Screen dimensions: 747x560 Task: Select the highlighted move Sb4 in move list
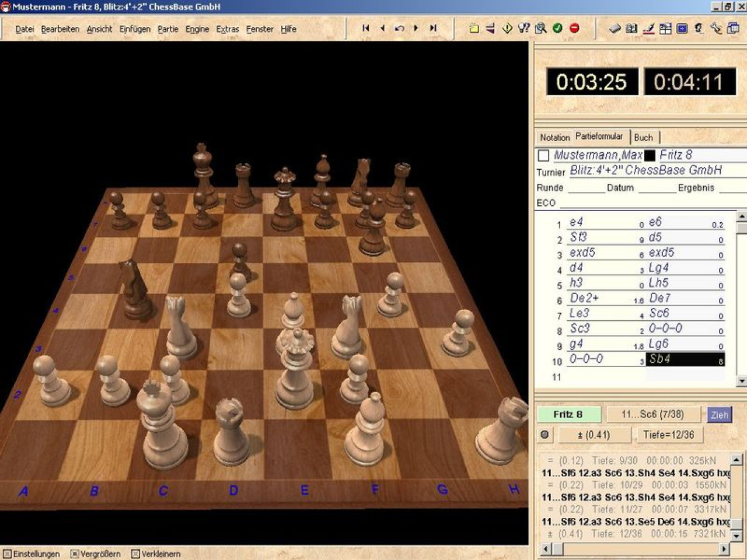685,359
